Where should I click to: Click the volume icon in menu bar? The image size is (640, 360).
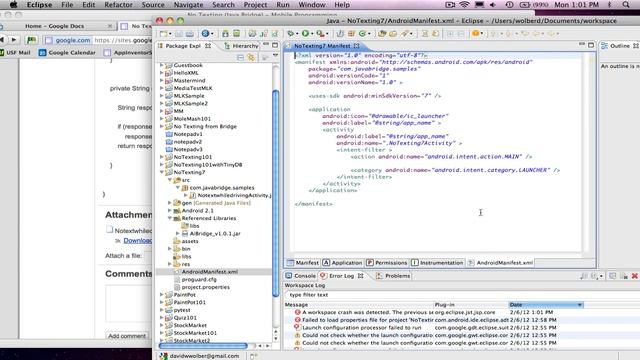click(493, 5)
